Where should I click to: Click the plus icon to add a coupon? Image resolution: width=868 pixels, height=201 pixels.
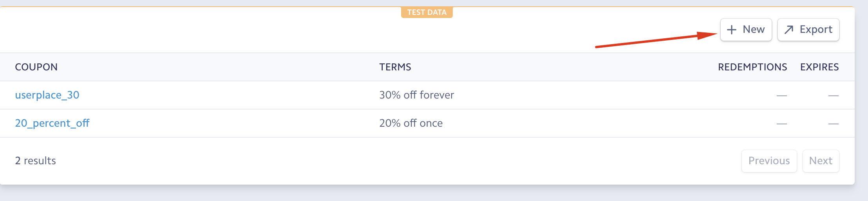tap(731, 30)
